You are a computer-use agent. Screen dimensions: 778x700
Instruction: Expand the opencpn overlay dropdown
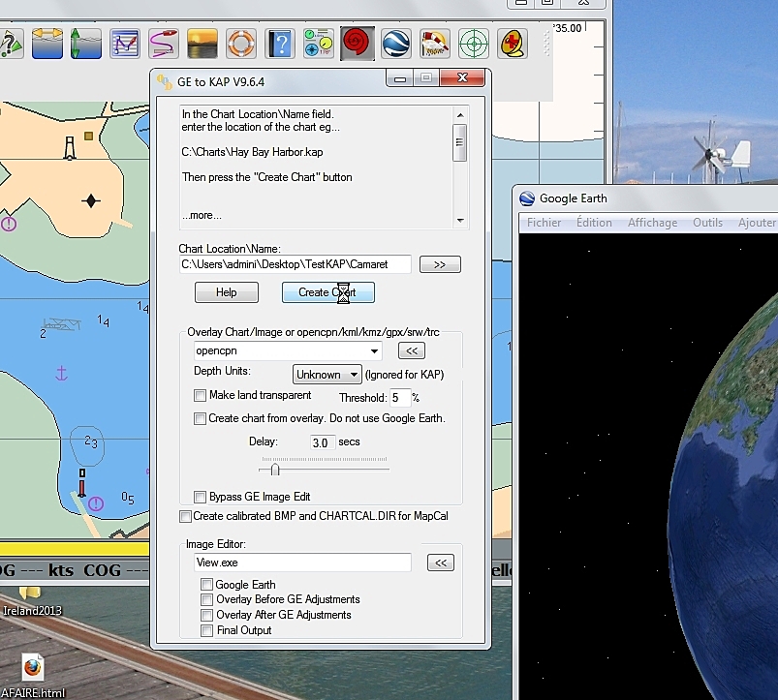coord(374,351)
